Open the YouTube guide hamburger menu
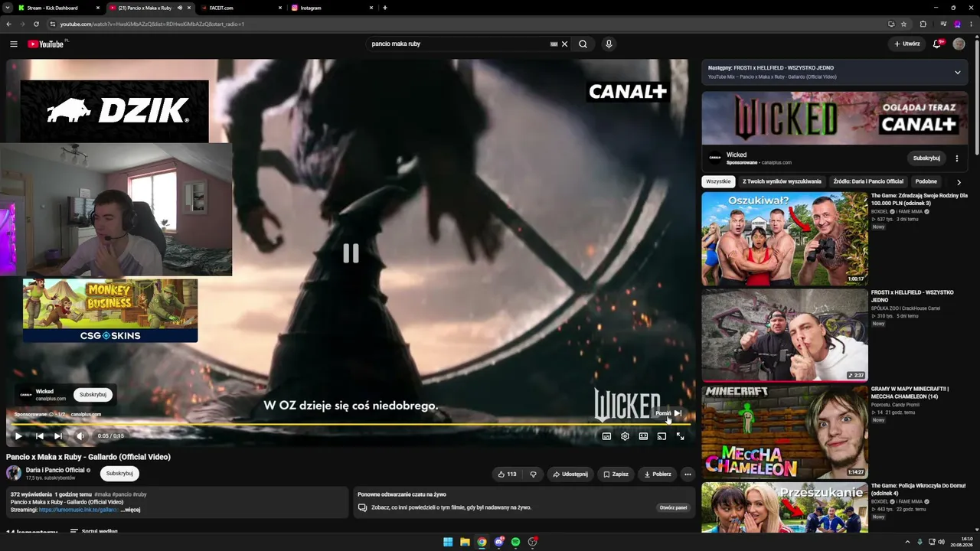980x551 pixels. 14,44
